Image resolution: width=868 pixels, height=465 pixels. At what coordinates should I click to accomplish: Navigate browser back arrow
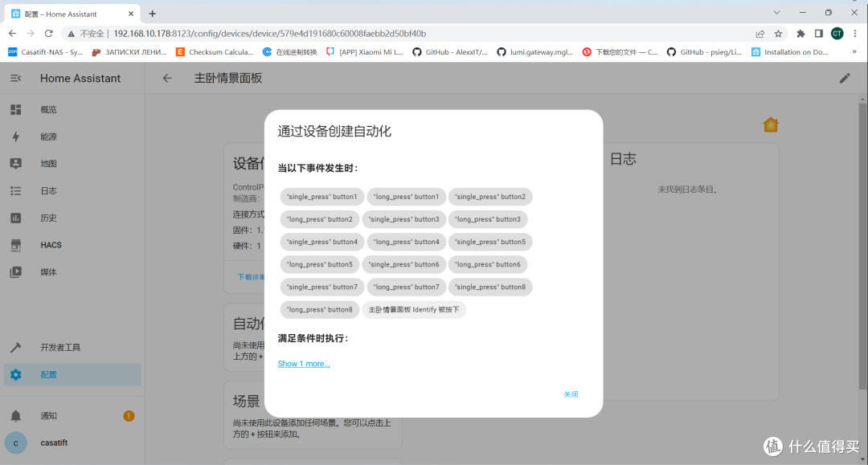point(13,34)
